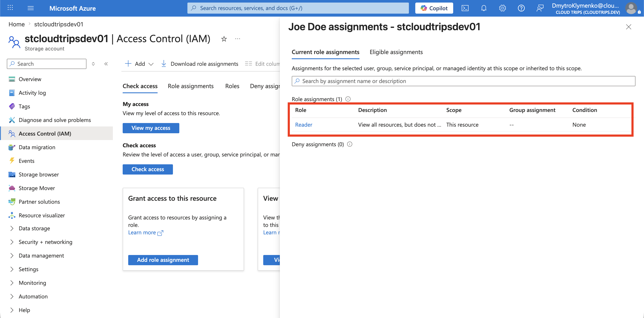This screenshot has height=318, width=644.
Task: Click the Resource visualizer sidebar icon
Action: (x=12, y=215)
